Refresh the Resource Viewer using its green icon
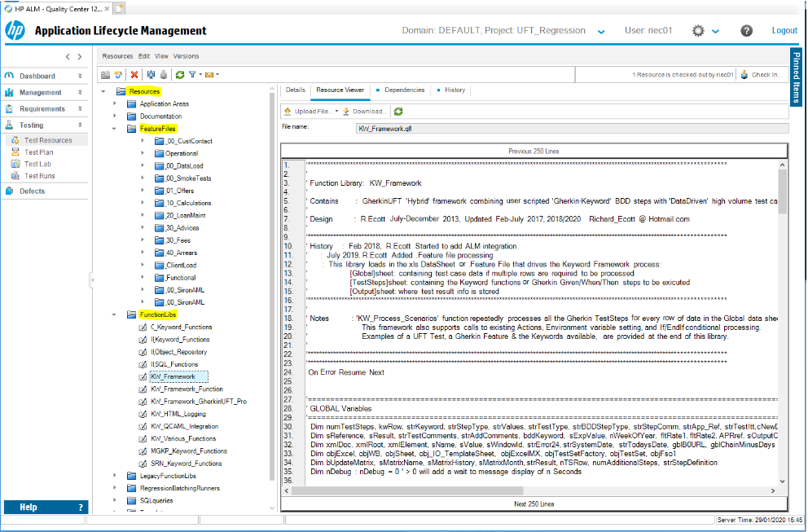This screenshot has height=532, width=808. pos(398,112)
